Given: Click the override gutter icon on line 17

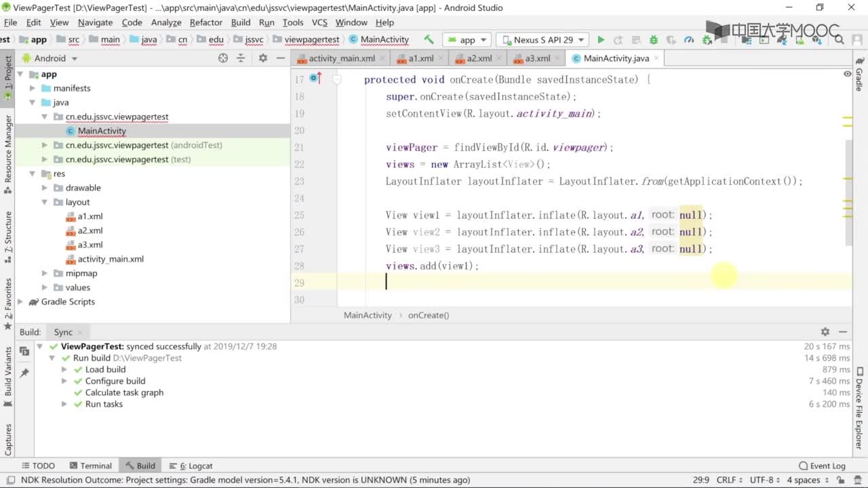Looking at the screenshot, I should [x=315, y=79].
